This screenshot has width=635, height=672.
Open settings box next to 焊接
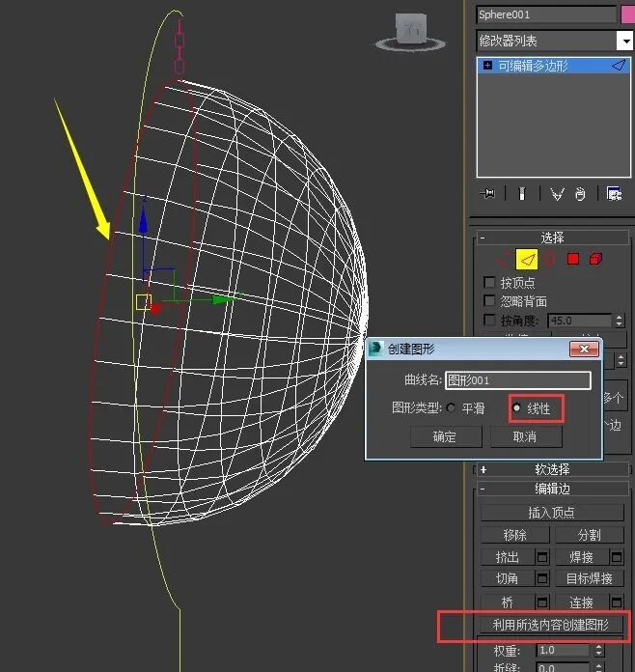(x=617, y=557)
